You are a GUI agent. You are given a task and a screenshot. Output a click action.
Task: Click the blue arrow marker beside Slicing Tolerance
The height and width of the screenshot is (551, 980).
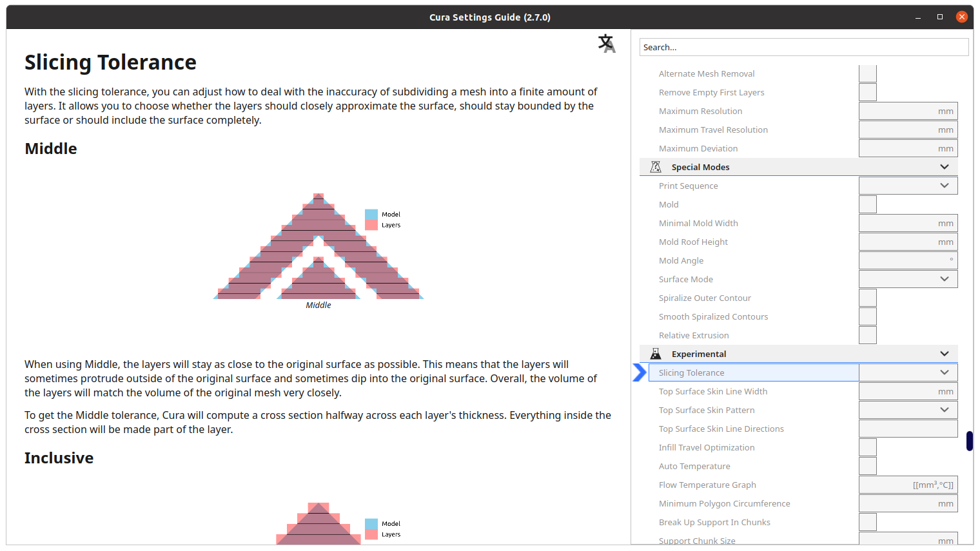coord(639,372)
